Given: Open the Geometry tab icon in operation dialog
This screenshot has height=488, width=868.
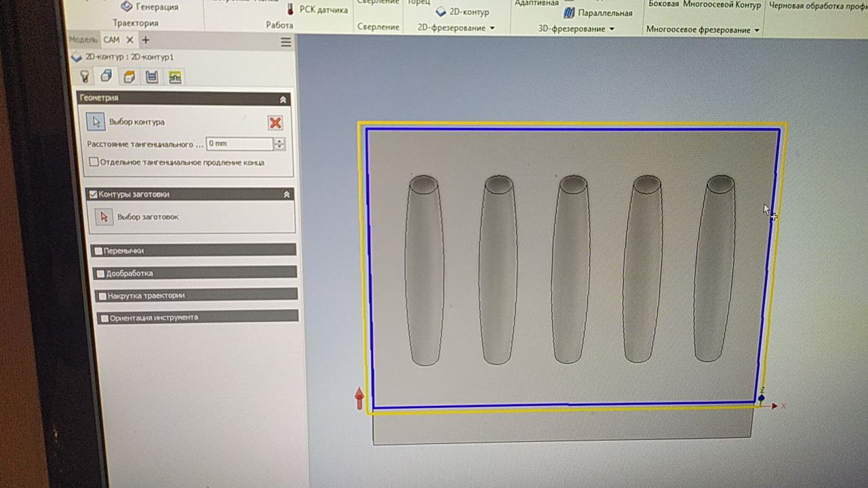Looking at the screenshot, I should click(x=106, y=76).
